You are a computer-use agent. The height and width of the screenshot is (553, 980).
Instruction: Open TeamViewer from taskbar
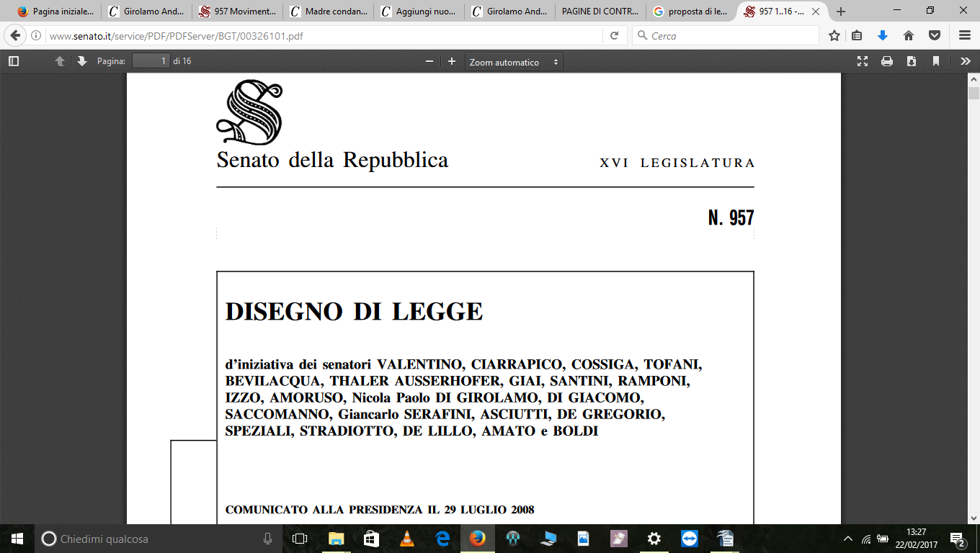(690, 539)
